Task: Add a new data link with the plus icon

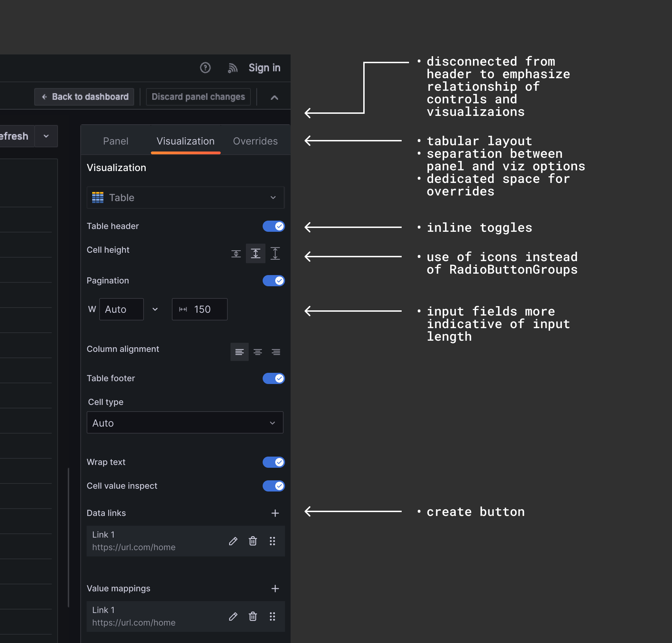Action: tap(275, 513)
